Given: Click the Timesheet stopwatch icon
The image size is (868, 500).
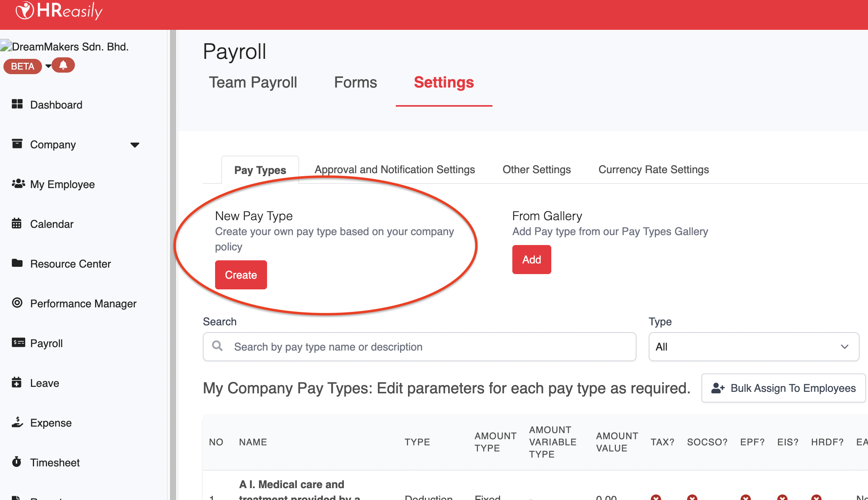Looking at the screenshot, I should click(16, 462).
